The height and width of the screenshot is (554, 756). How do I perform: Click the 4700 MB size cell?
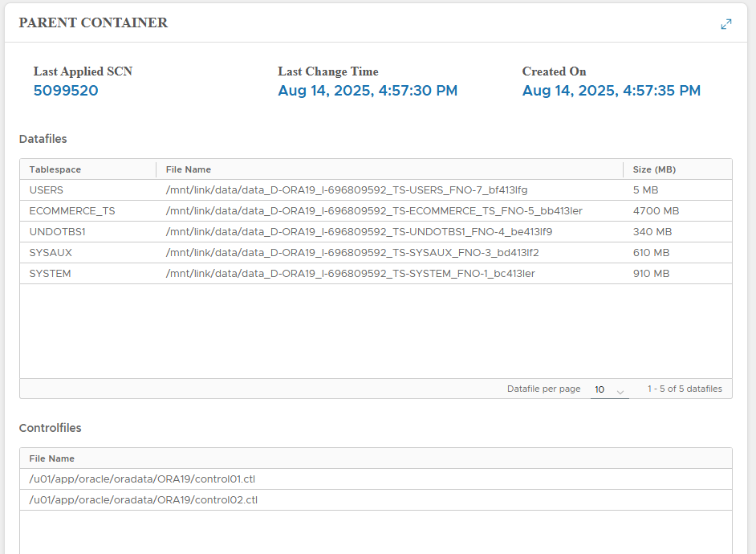[x=656, y=211]
